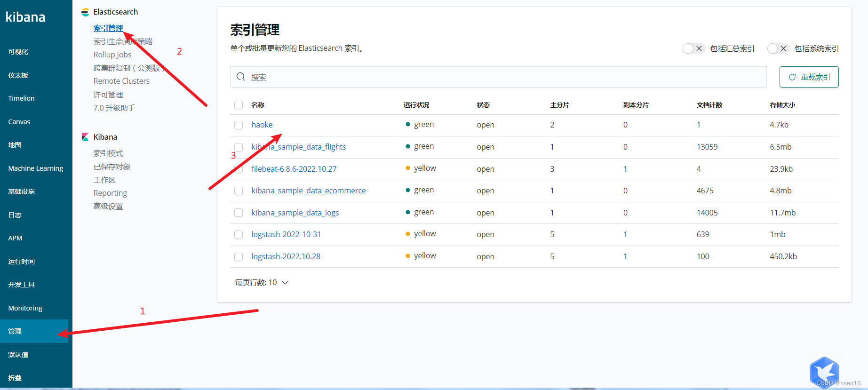Check the kibana_sample_data_ecommerce row checkbox

(239, 191)
